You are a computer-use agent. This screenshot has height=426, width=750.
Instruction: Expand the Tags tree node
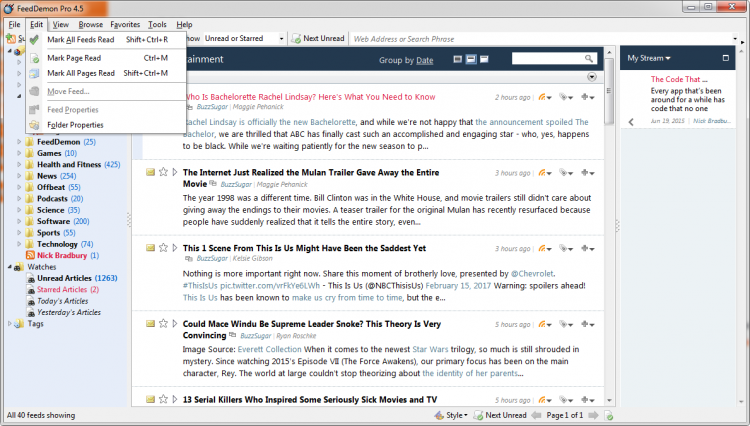10,324
